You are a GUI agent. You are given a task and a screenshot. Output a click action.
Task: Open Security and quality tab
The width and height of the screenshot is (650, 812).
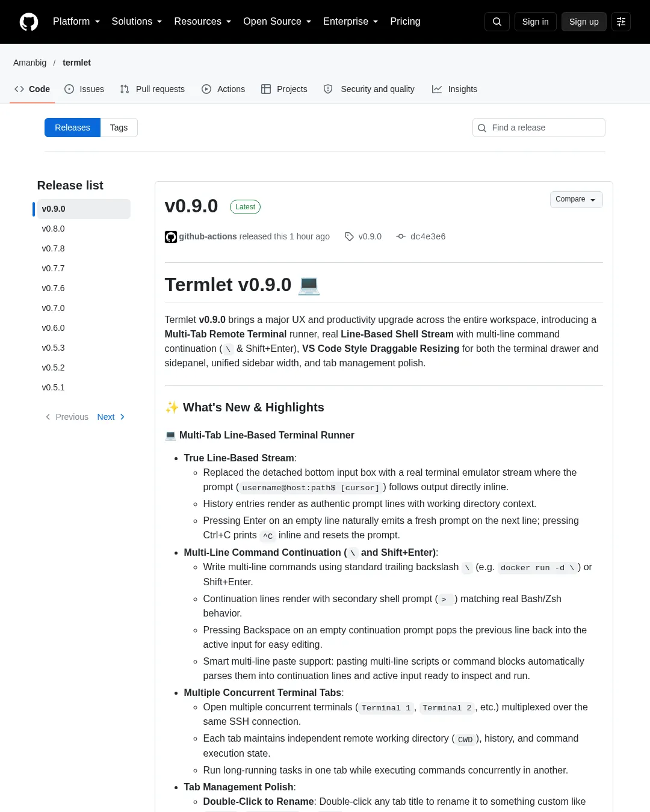[x=369, y=89]
